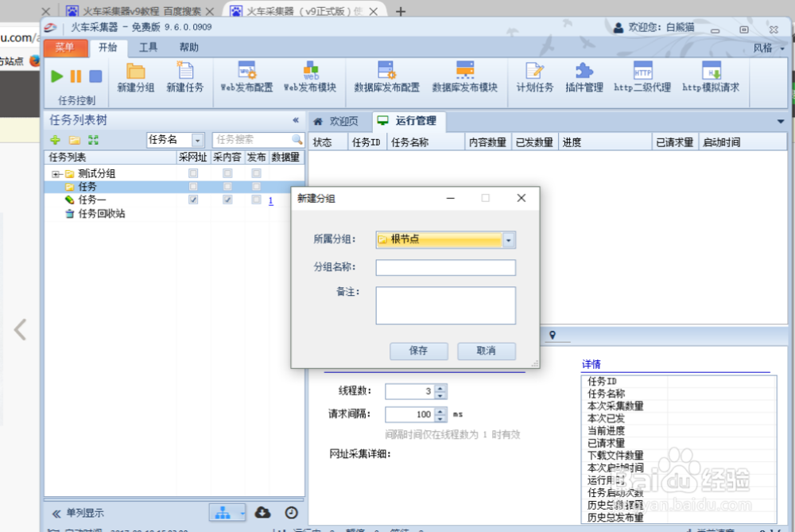The image size is (795, 532).
Task: Switch to the 工具 ribbon tab
Action: pyautogui.click(x=148, y=47)
